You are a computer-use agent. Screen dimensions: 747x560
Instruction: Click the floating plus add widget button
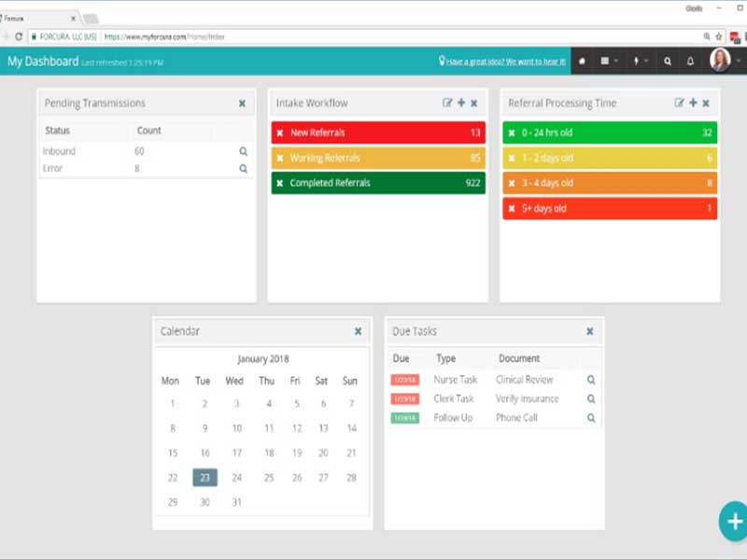pyautogui.click(x=734, y=522)
